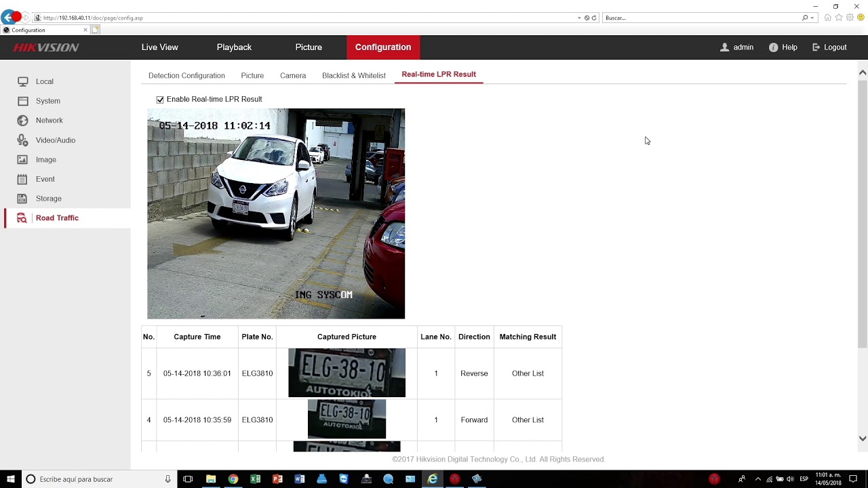Open browser Tools gear
The height and width of the screenshot is (488, 868).
[x=850, y=18]
